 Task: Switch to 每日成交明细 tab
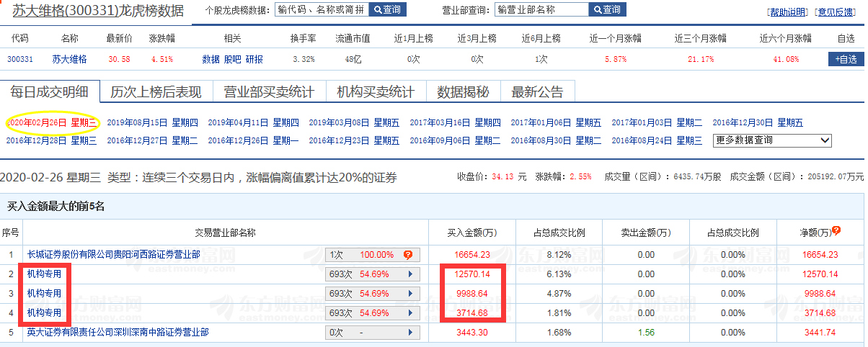coord(50,91)
